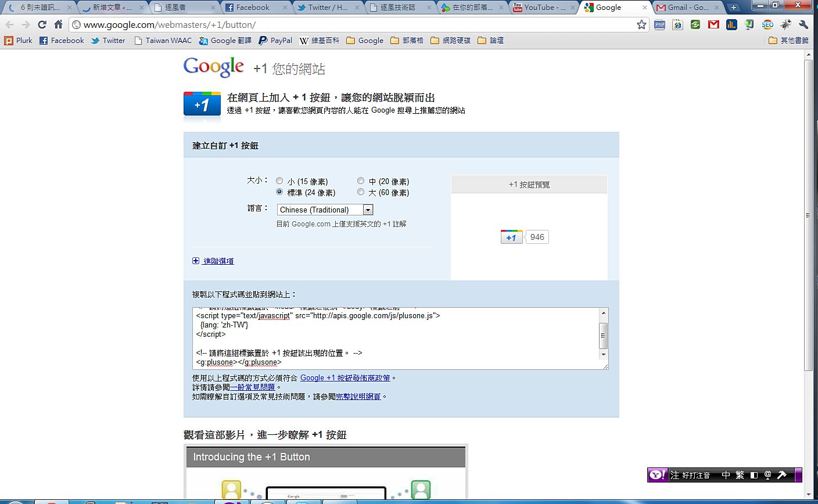
Task: Open the Google 翻譯 bookmark
Action: 225,41
